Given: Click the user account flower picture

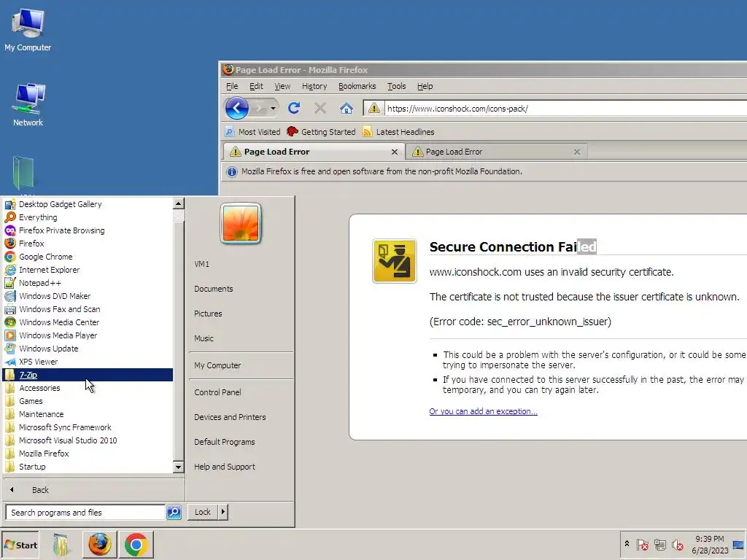Looking at the screenshot, I should [x=241, y=223].
